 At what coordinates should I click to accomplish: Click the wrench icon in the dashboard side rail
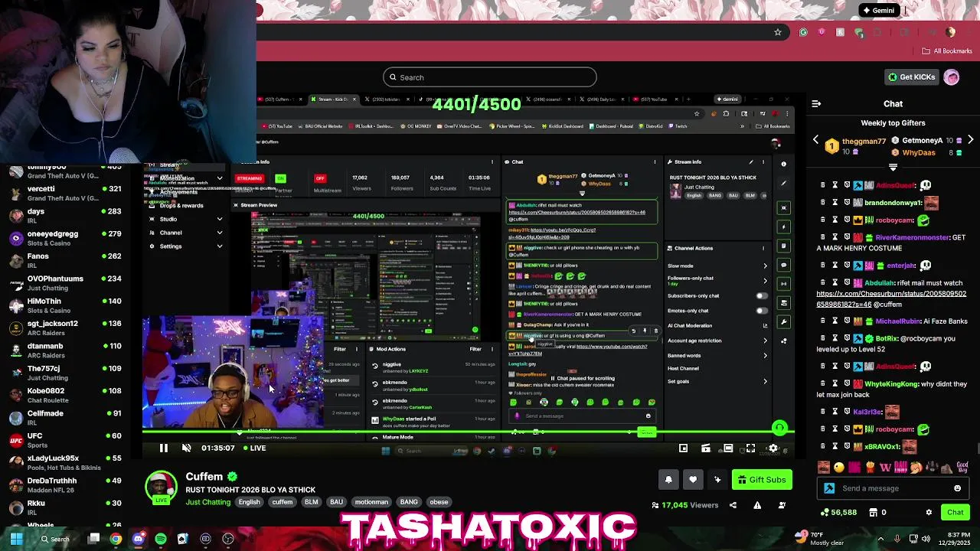coord(783,322)
